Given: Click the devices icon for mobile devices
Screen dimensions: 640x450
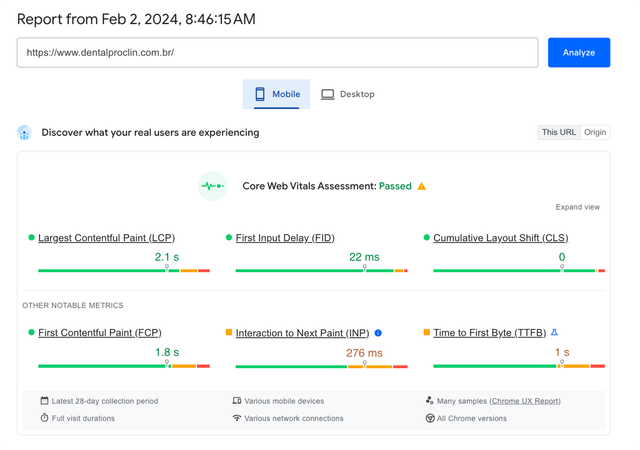Looking at the screenshot, I should click(237, 401).
